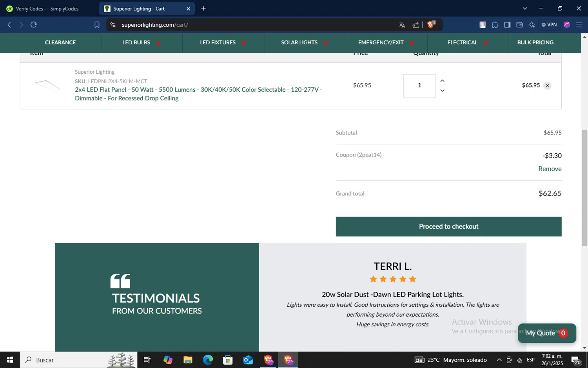
Task: Open the LED flat panel product thumbnail
Action: tap(47, 85)
